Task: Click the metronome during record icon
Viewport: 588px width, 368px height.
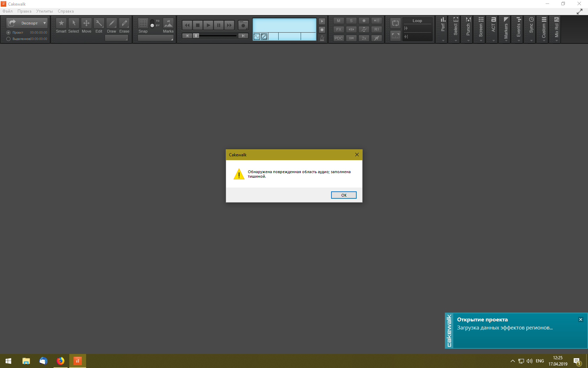Action: (x=322, y=30)
